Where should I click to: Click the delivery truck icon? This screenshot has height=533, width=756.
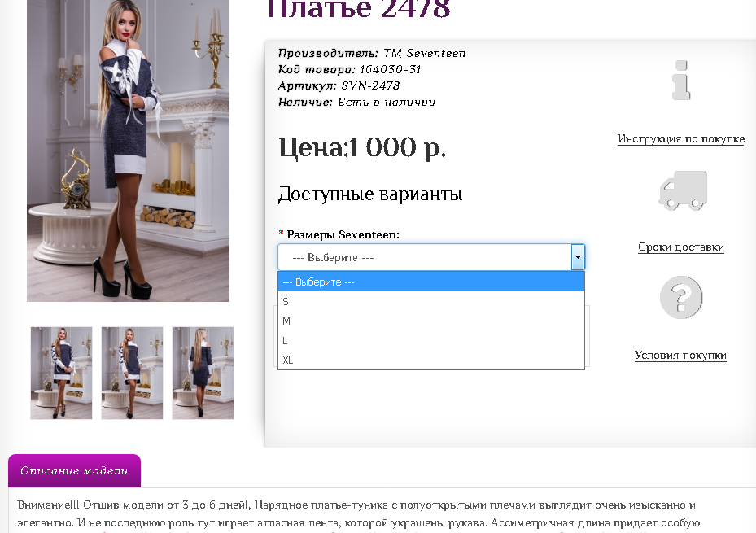681,189
